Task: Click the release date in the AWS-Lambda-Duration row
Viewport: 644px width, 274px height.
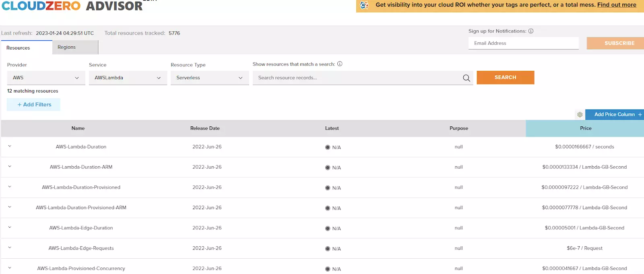Action: (207, 147)
